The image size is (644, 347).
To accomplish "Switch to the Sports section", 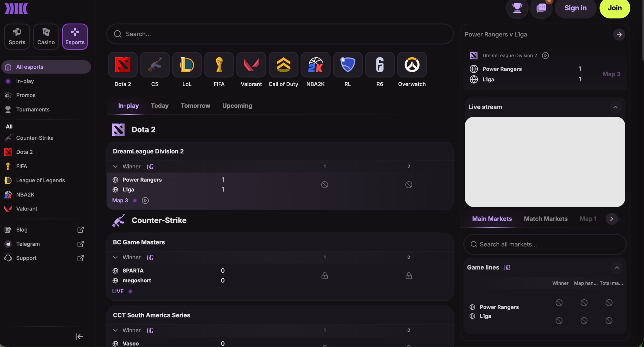I will 17,36.
